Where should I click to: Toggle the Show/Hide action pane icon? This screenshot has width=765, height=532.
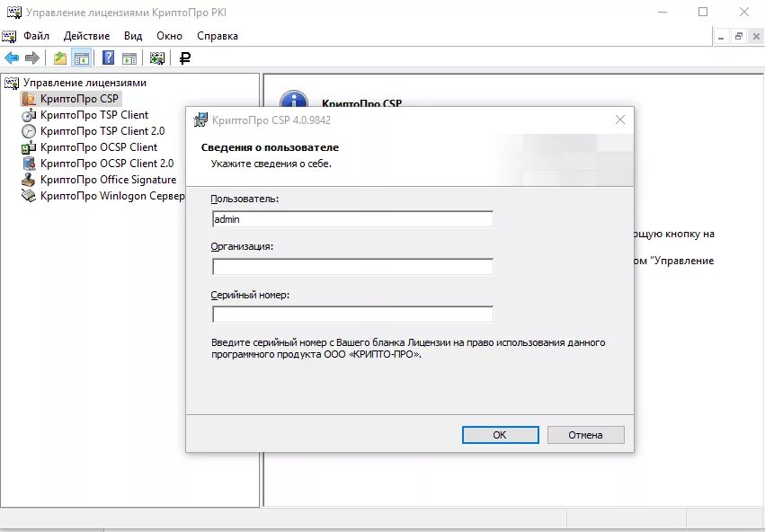[x=129, y=58]
